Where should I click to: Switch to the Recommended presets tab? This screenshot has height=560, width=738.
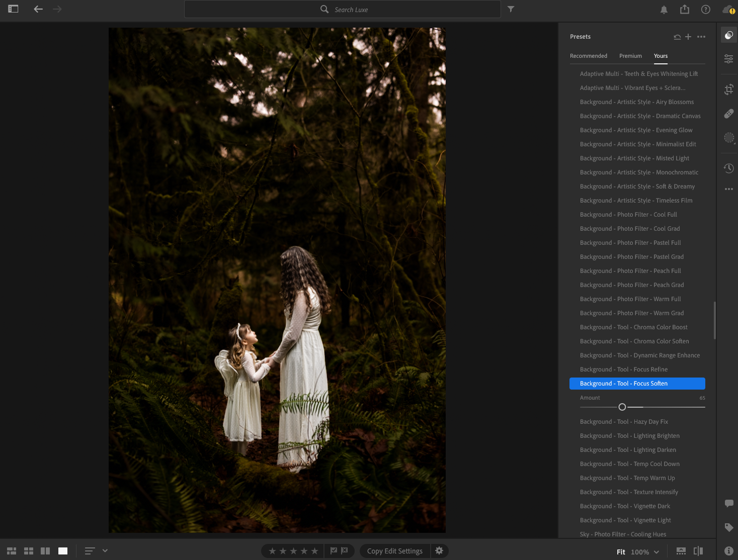(x=588, y=56)
